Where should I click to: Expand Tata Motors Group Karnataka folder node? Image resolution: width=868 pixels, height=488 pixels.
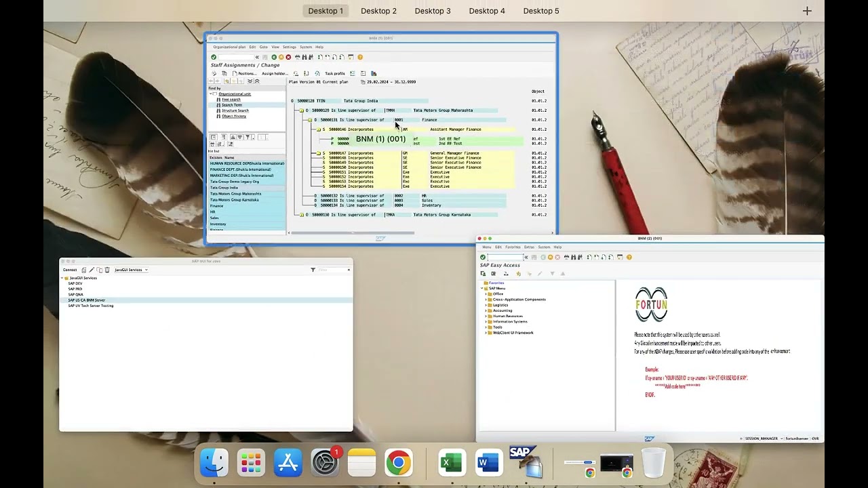pyautogui.click(x=302, y=215)
